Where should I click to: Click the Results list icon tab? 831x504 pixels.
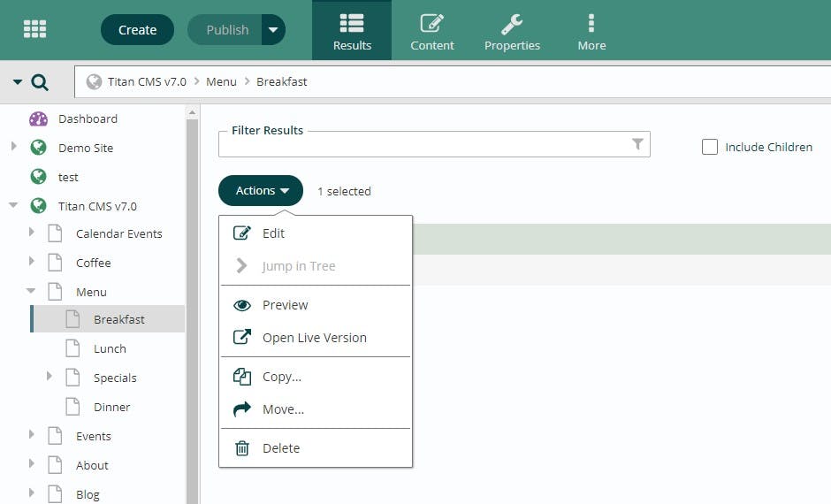coord(352,30)
